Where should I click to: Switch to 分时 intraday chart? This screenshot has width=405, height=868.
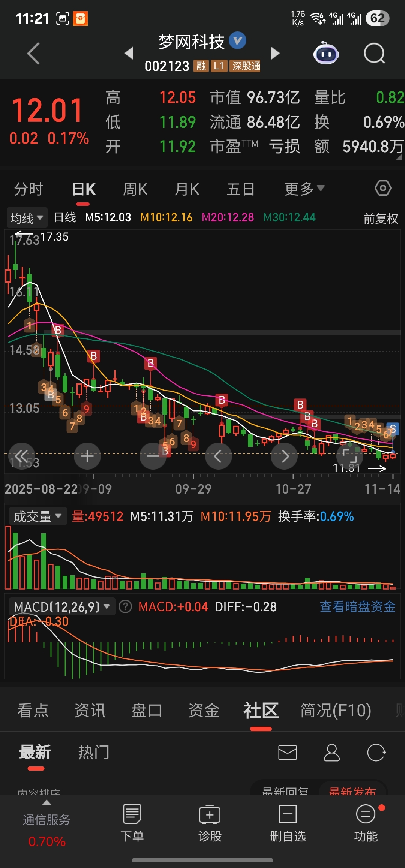28,189
